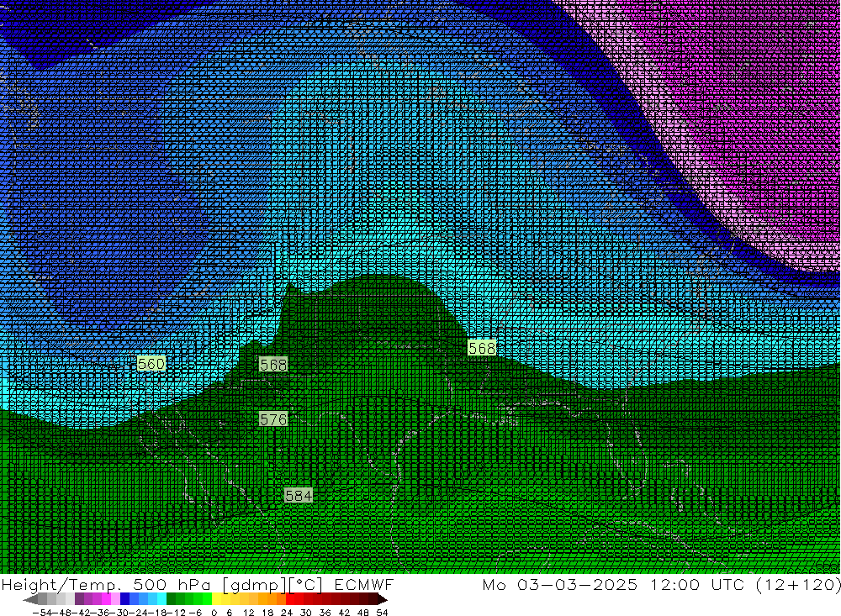Click the "-6" legend value

[195, 613]
